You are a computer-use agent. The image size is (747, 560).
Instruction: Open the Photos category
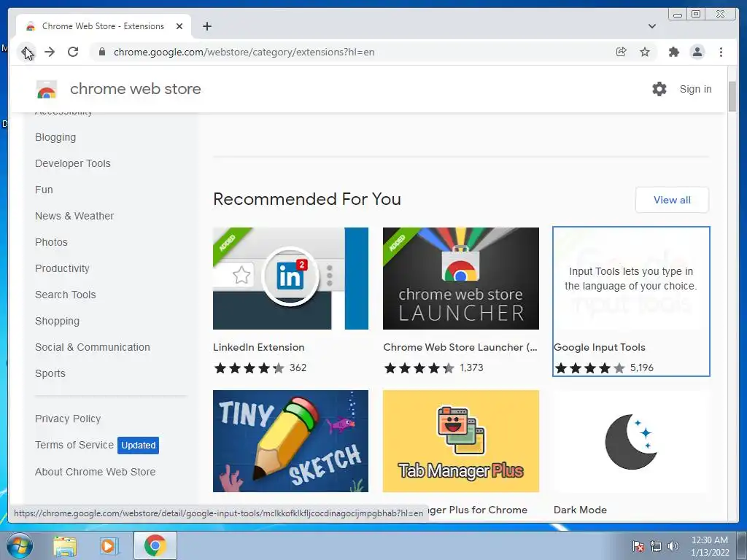51,242
